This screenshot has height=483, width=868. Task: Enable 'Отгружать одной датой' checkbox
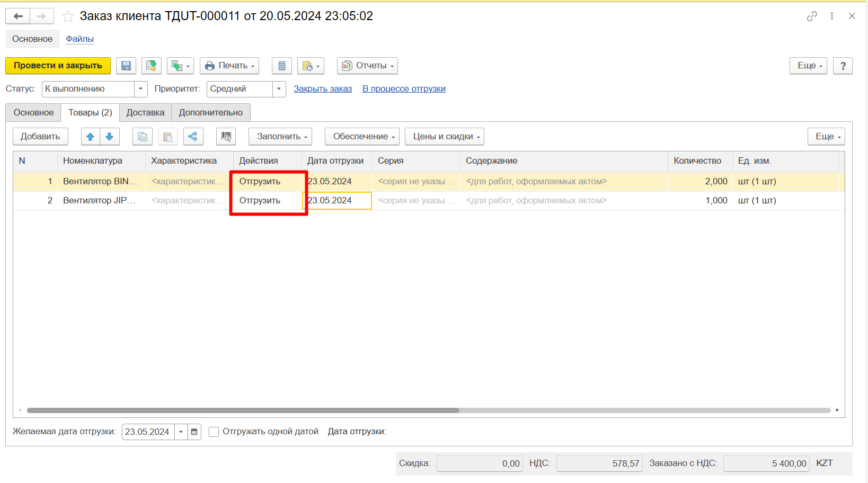coord(214,432)
